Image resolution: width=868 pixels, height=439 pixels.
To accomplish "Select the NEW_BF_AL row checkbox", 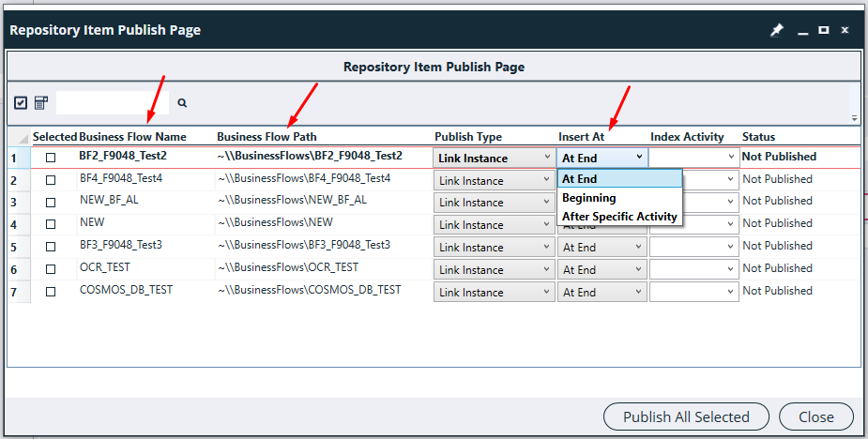I will [51, 202].
